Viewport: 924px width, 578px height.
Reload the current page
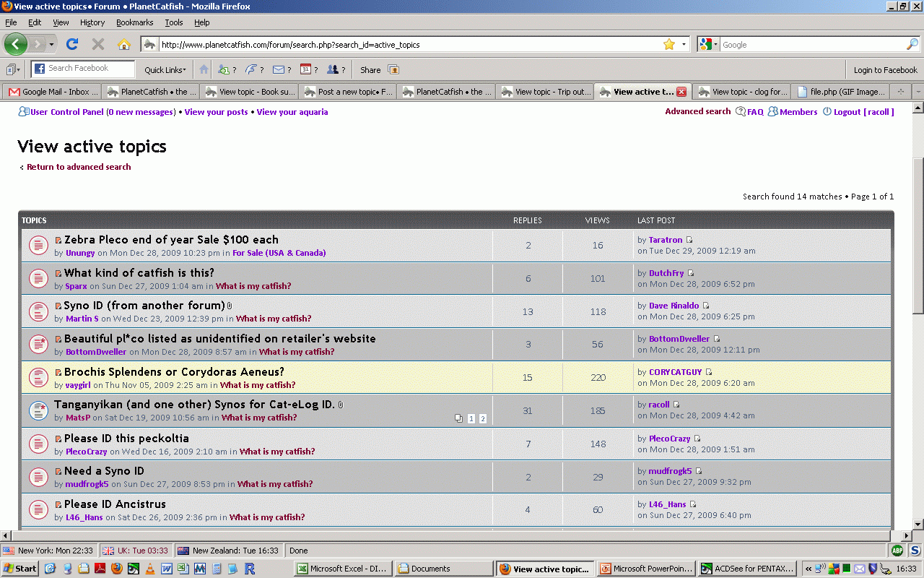(x=72, y=44)
